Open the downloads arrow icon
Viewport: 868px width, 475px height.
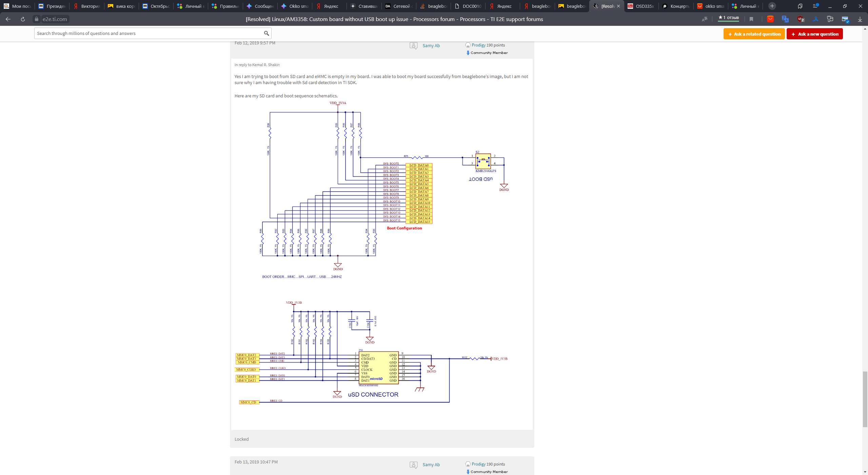coord(860,19)
